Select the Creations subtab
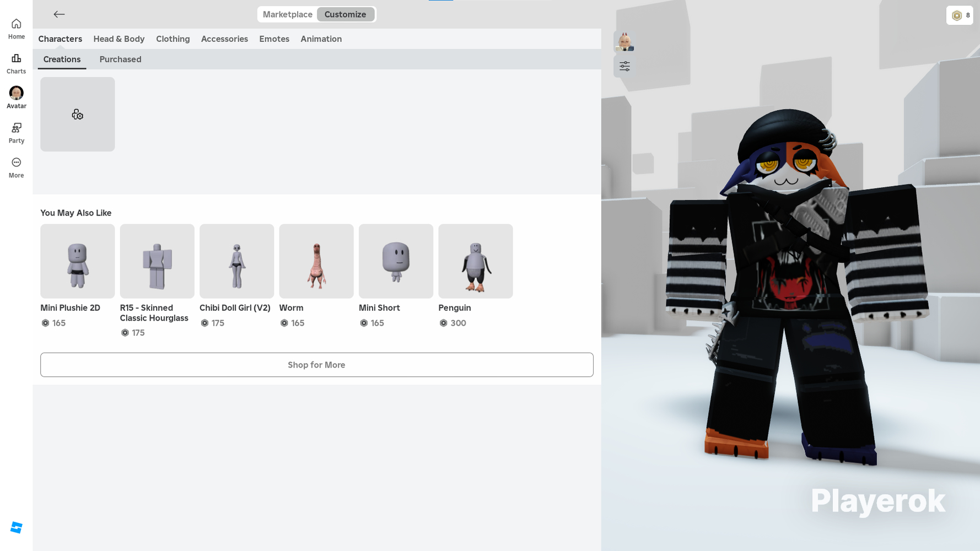This screenshot has height=551, width=980. (x=62, y=60)
